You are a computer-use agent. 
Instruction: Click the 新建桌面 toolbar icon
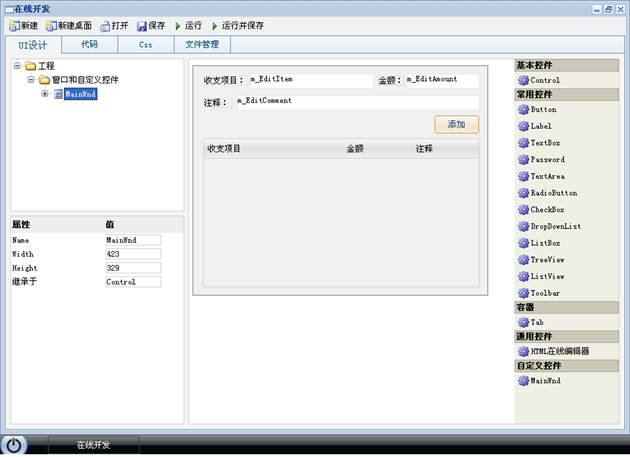[51, 26]
